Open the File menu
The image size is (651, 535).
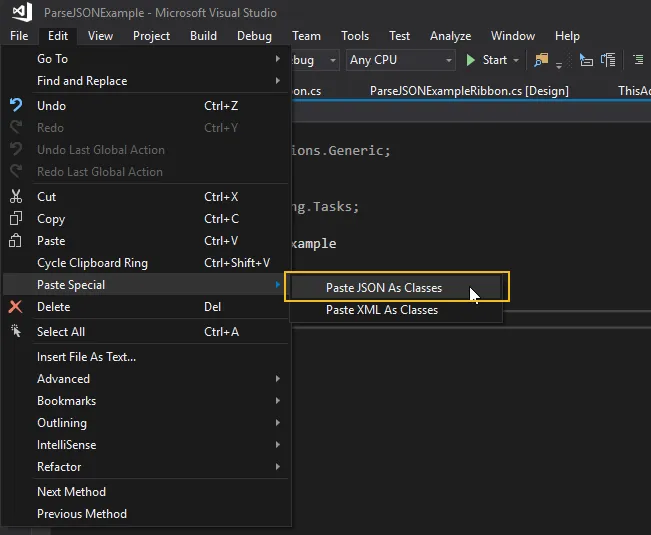click(19, 36)
